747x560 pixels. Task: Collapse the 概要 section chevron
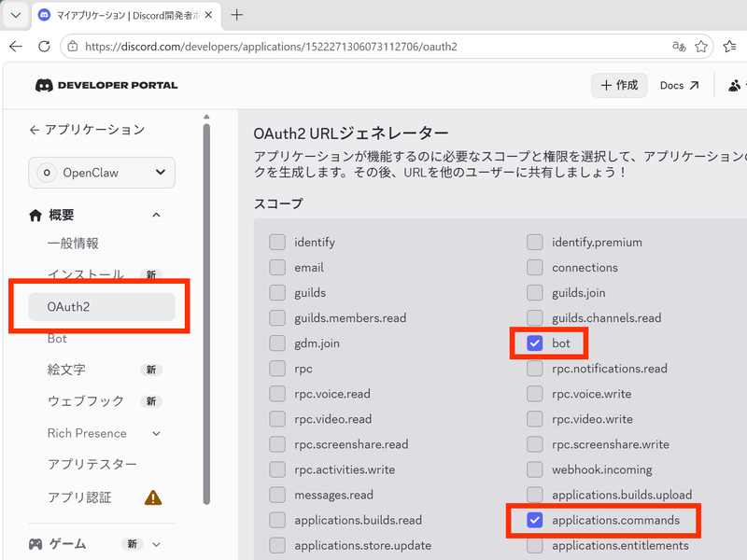pos(156,216)
